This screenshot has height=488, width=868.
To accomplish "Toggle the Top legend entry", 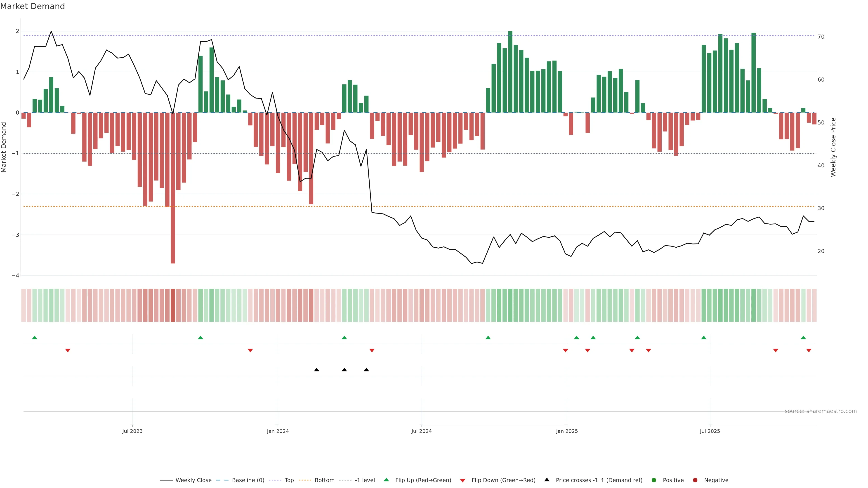I will (x=289, y=480).
